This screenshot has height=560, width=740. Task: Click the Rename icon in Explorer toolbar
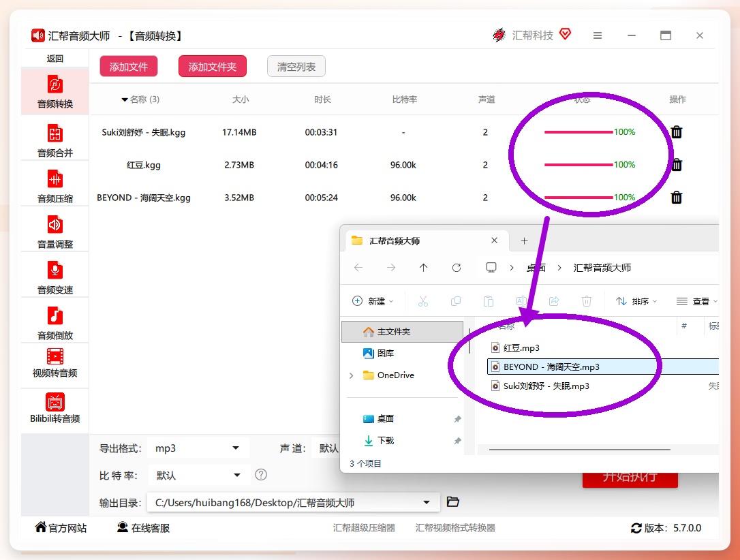tap(521, 301)
